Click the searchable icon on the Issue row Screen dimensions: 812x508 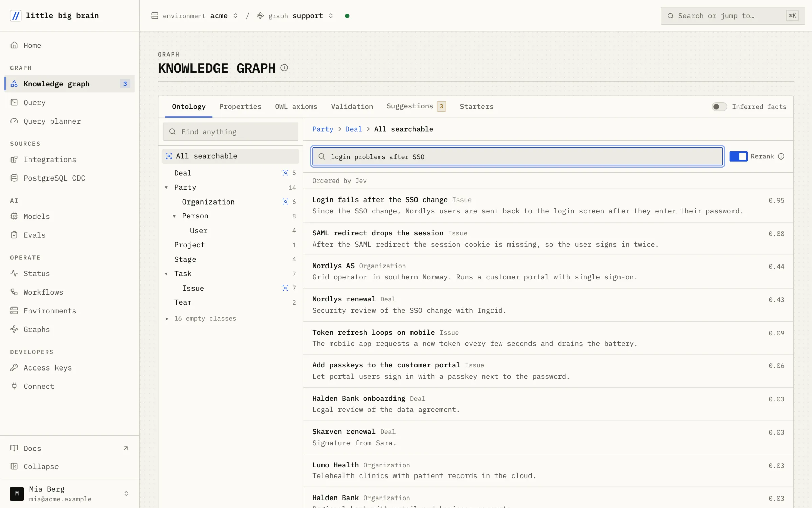[x=285, y=288]
